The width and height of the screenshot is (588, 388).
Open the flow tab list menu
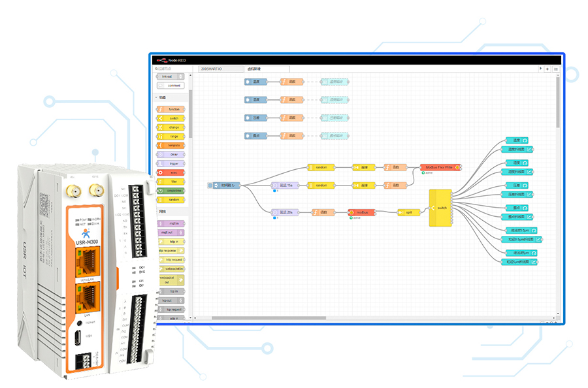(556, 69)
